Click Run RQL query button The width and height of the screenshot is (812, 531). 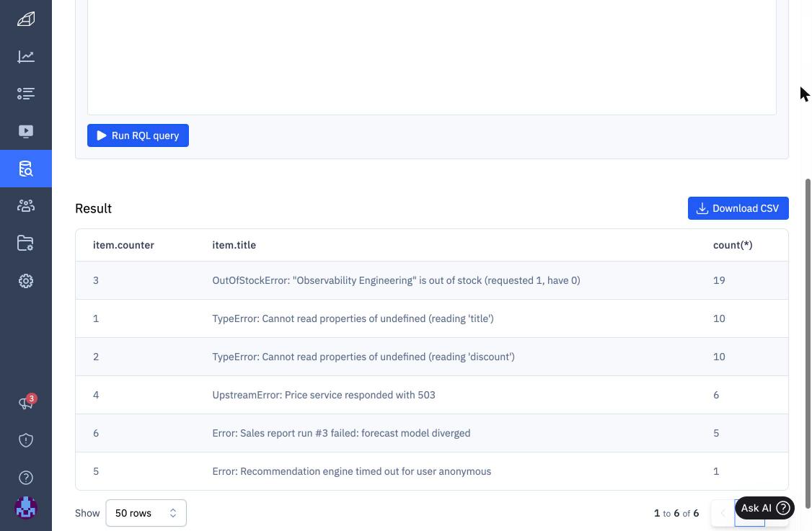(x=138, y=135)
